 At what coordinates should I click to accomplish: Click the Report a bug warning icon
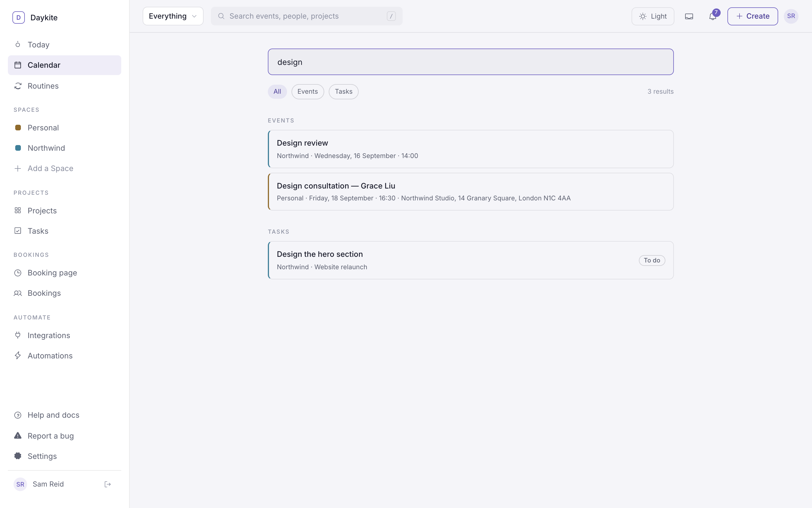(x=18, y=436)
